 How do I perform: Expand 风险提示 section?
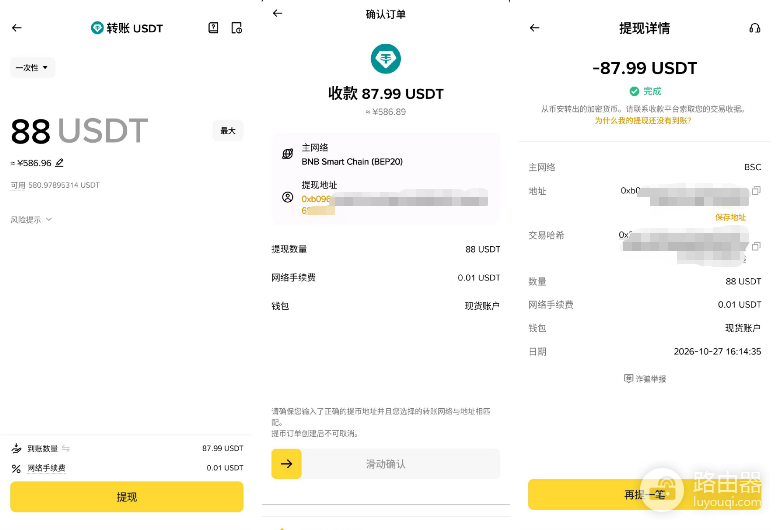pyautogui.click(x=31, y=219)
